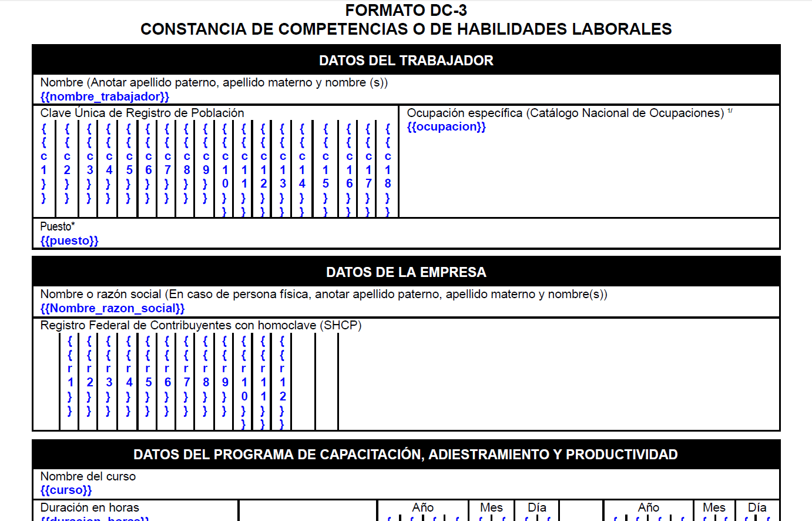Click Registro Federal de Contribuyentes label
Viewport: 812px width, 521px height.
tap(201, 325)
